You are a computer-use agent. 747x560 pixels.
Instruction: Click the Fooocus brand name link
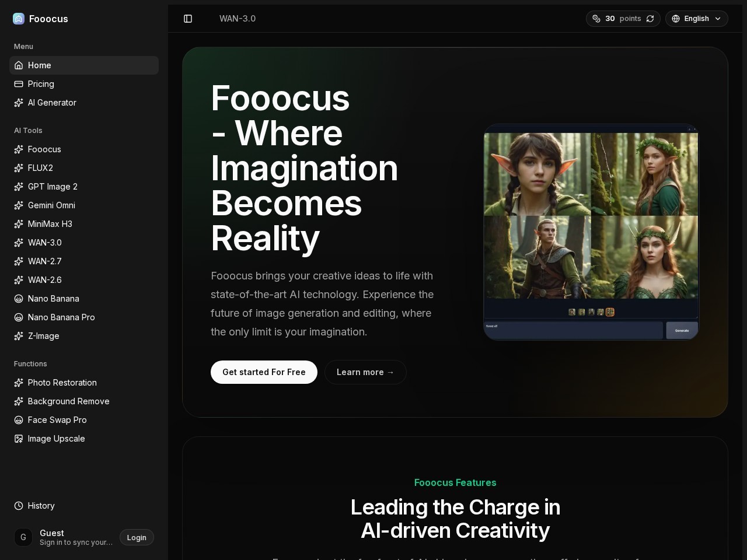(x=48, y=19)
